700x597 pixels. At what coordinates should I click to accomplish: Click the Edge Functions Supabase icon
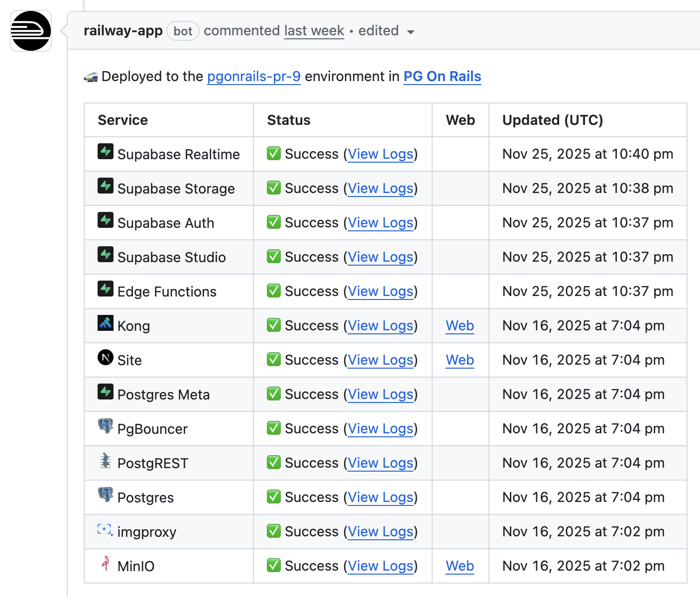tap(106, 289)
